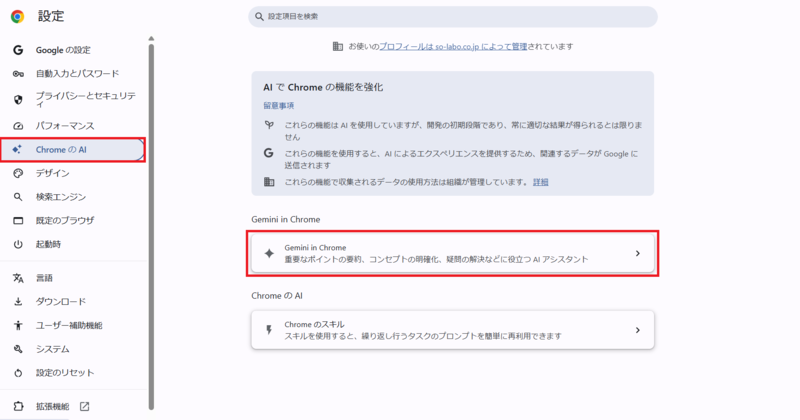Click the Google G icon in AI notice card
The height and width of the screenshot is (420, 800).
(268, 153)
